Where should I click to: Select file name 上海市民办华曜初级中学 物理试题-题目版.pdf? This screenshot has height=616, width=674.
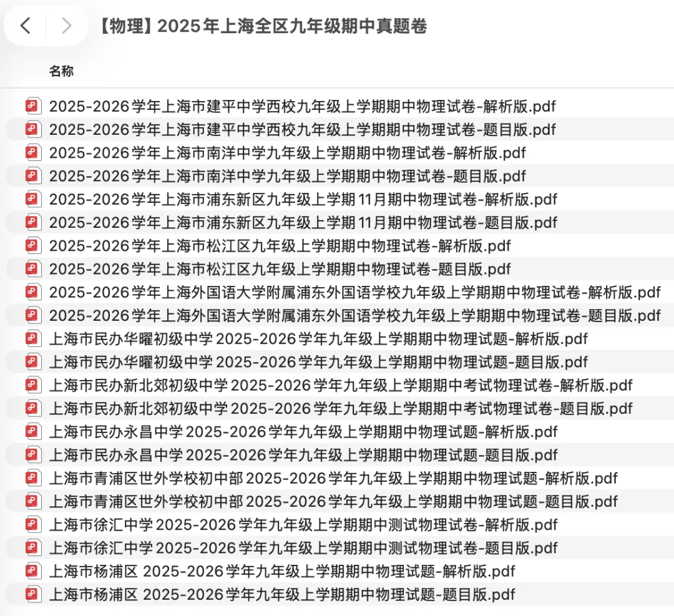318,362
